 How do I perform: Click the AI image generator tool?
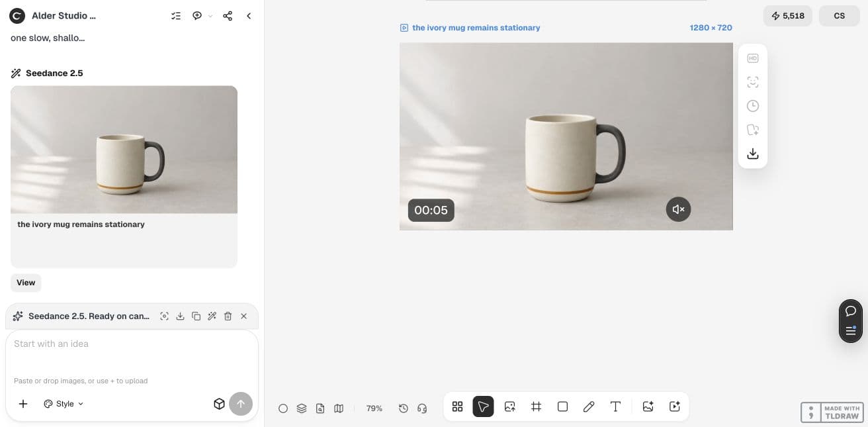[648, 406]
